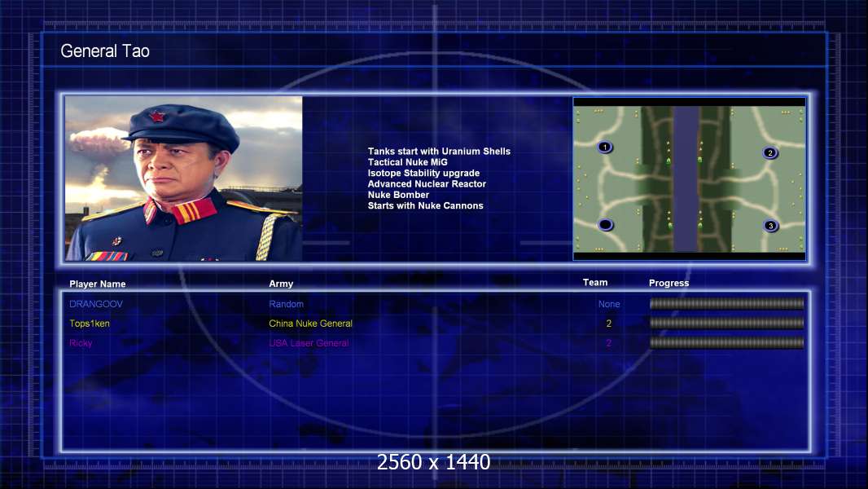Click Ricky's loading progress bar
Screen dimensions: 868x489
[x=727, y=343]
